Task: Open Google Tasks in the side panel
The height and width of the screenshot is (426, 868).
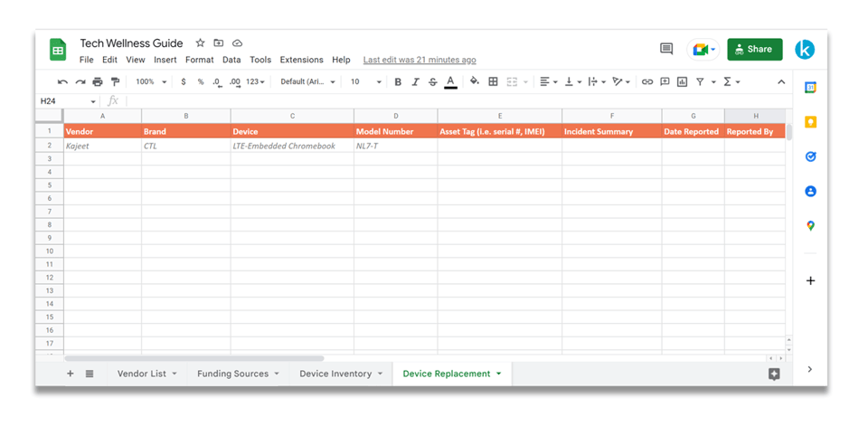Action: point(810,156)
